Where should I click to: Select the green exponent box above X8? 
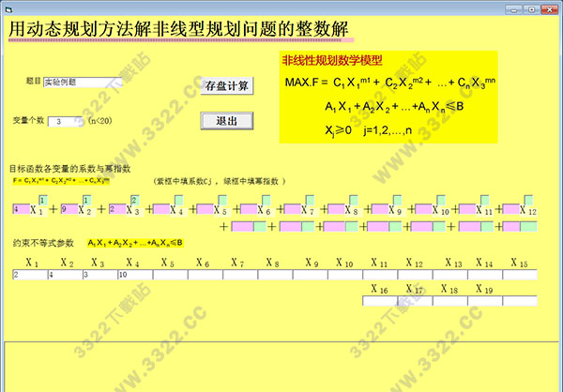pyautogui.click(x=354, y=201)
